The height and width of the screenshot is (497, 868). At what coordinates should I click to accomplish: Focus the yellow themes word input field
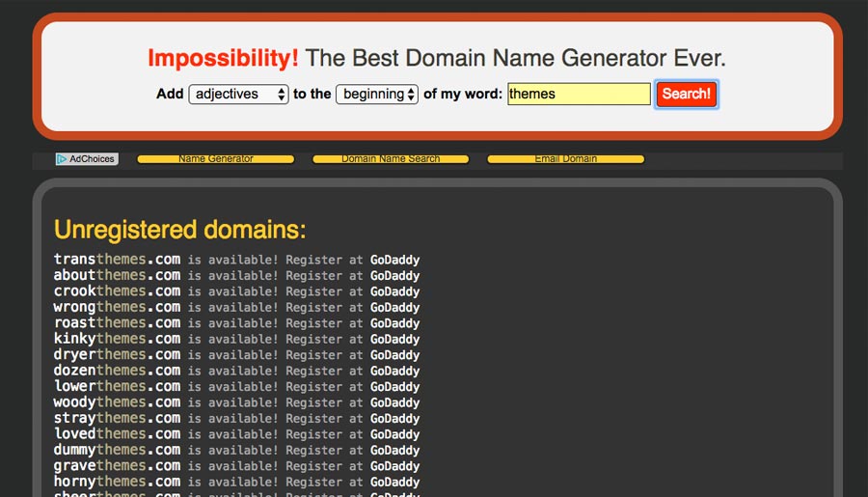pyautogui.click(x=579, y=94)
